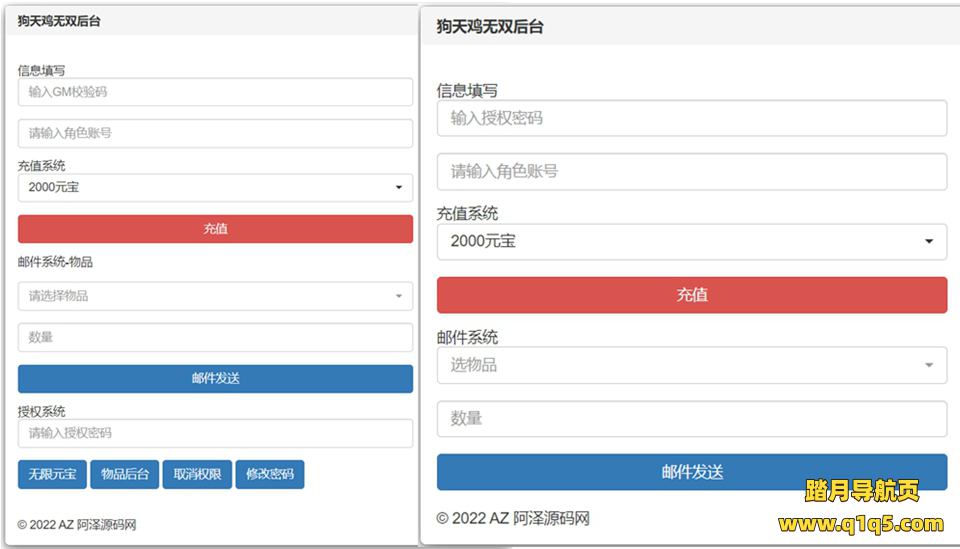
Task: Click the GM校验码 input in left panel
Action: tap(215, 92)
